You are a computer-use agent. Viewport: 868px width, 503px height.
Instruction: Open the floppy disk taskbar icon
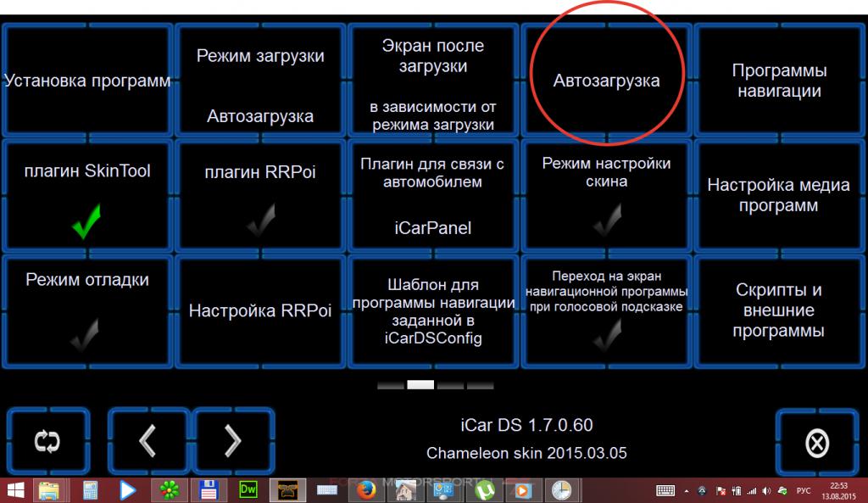(209, 490)
